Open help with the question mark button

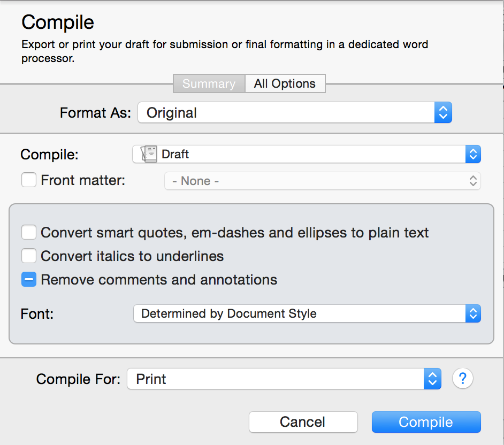point(463,379)
